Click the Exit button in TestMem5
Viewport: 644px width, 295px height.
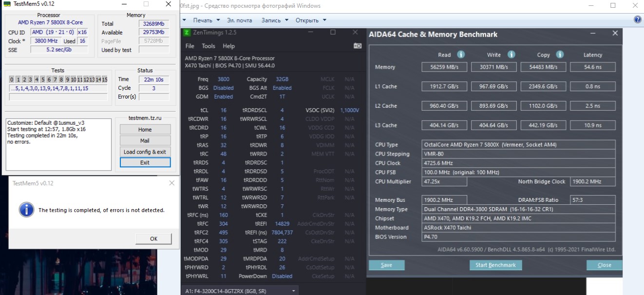[x=145, y=162]
